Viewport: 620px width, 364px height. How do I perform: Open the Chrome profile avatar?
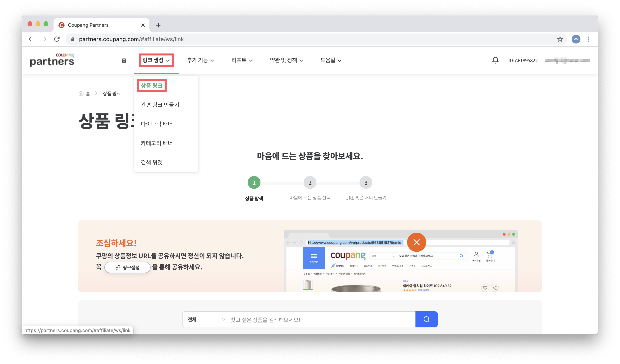click(576, 39)
